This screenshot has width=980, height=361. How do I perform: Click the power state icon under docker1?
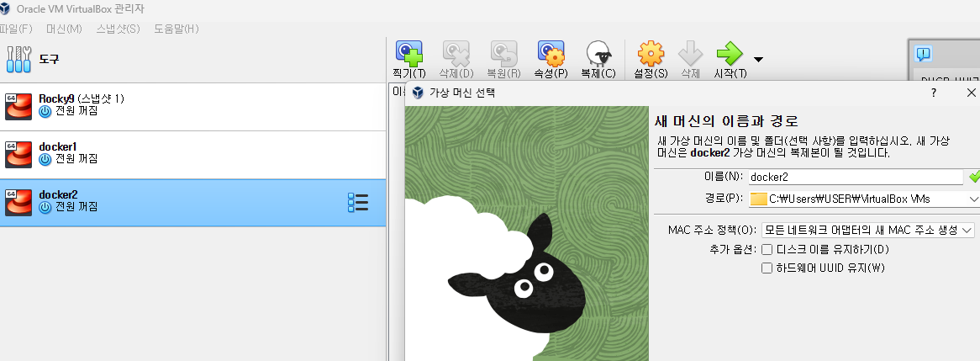(45, 160)
